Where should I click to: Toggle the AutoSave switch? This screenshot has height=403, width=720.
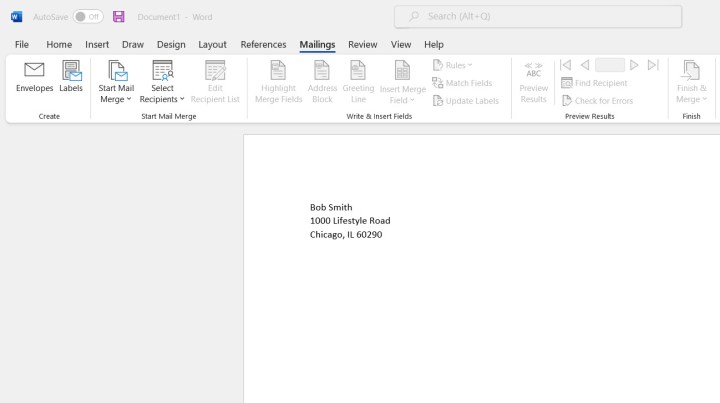click(88, 17)
